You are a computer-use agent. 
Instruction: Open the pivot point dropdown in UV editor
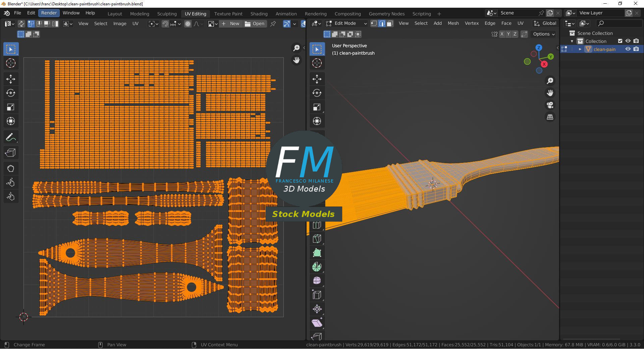point(153,24)
